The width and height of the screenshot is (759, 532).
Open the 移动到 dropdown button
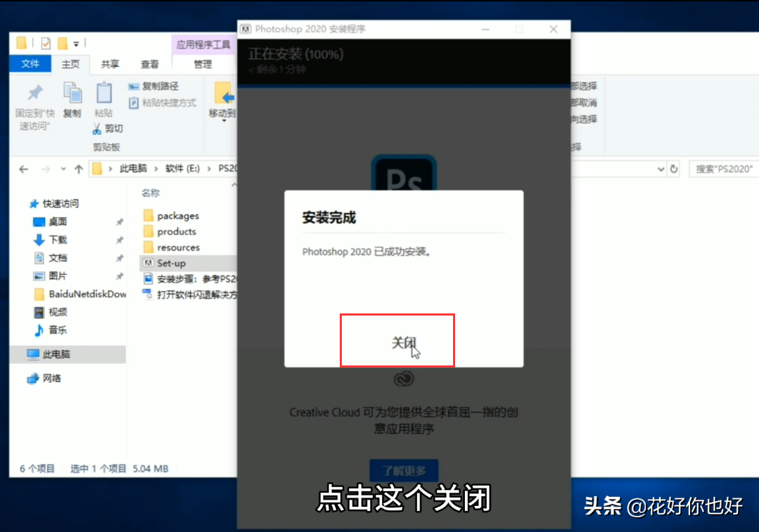pyautogui.click(x=223, y=102)
